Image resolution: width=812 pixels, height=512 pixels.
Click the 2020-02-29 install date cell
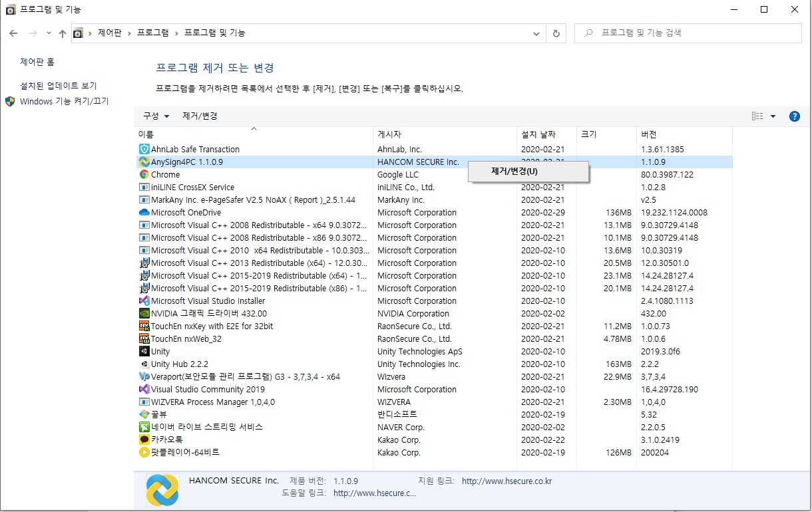[542, 213]
